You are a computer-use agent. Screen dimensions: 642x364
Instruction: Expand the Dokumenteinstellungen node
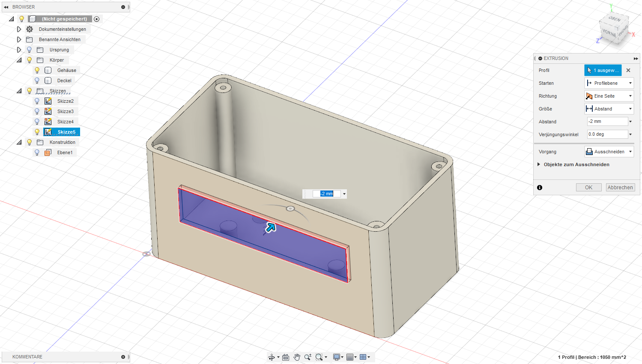click(x=19, y=29)
